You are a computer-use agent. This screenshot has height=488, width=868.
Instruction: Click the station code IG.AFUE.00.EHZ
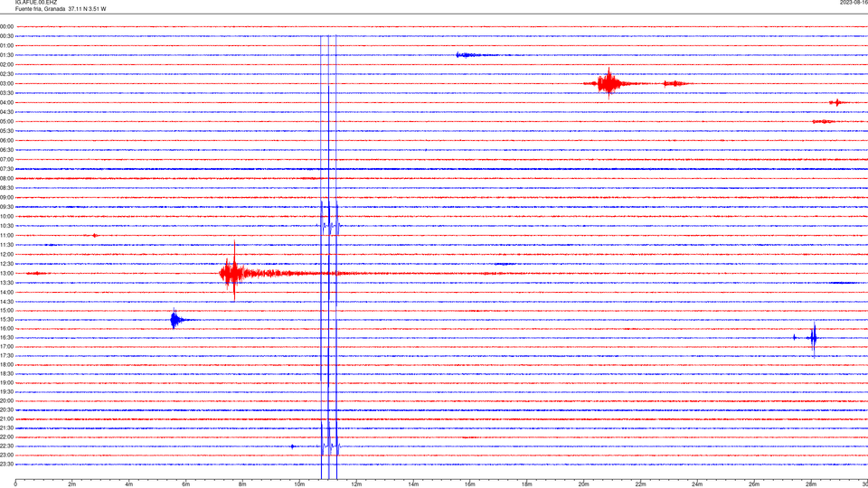point(36,3)
